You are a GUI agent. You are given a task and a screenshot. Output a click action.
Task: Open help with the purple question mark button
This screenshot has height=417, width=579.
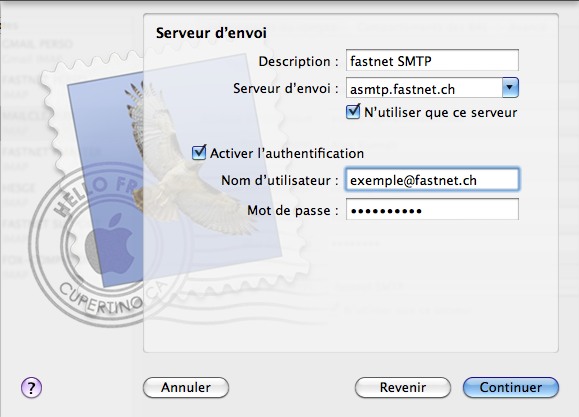tap(31, 387)
